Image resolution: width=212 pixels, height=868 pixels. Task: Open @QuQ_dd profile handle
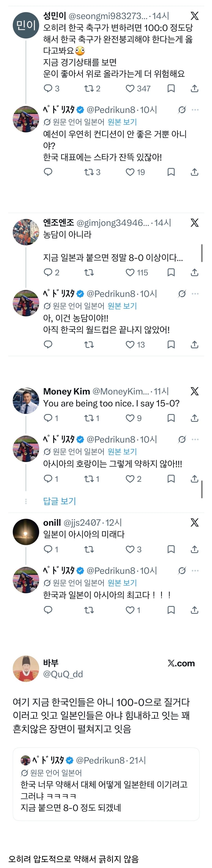[x=63, y=674]
